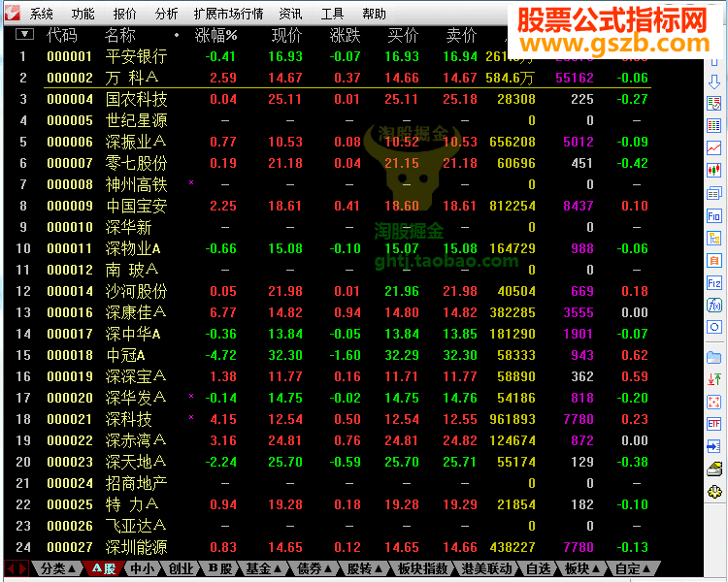The image size is (728, 582).
Task: Click the red dotted square icon
Action: [714, 402]
